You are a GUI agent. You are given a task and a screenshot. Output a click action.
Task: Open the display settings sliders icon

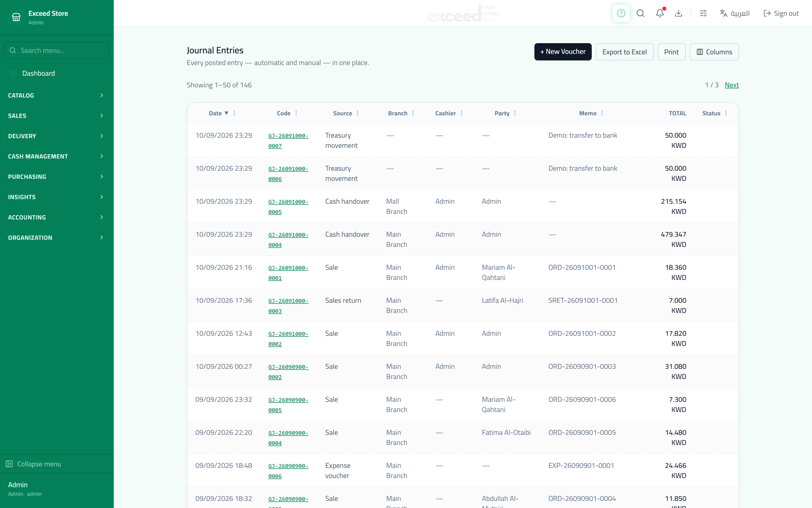tap(703, 13)
